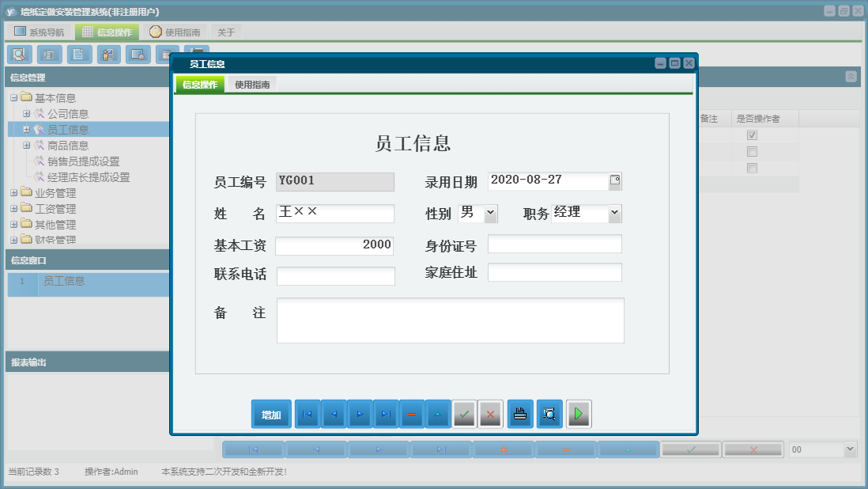Open the user management toolbar icon
This screenshot has width=868, height=489.
click(x=108, y=55)
